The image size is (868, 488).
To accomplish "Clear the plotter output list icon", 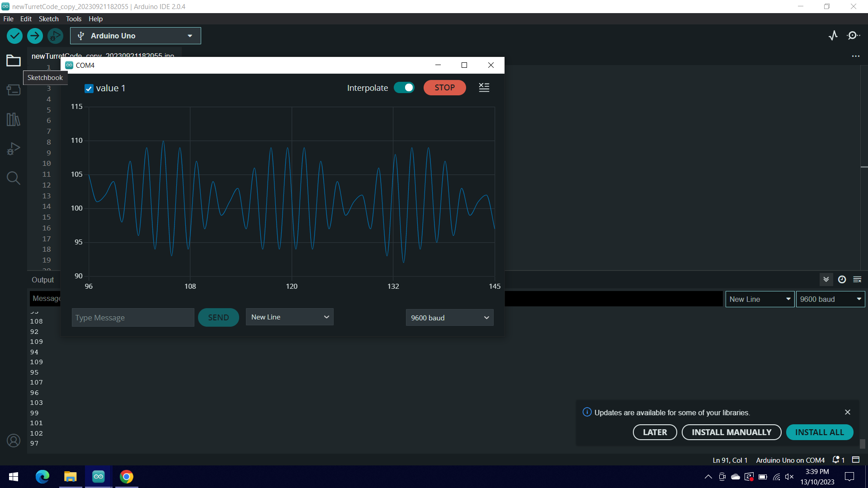I will pos(484,88).
